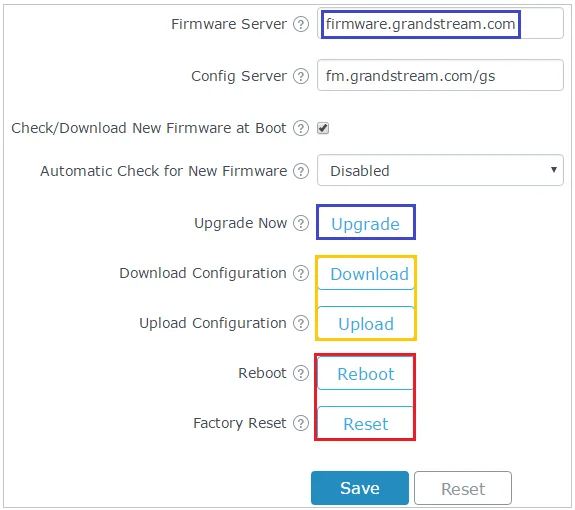Open Download Configuration help question mark

[x=301, y=273]
